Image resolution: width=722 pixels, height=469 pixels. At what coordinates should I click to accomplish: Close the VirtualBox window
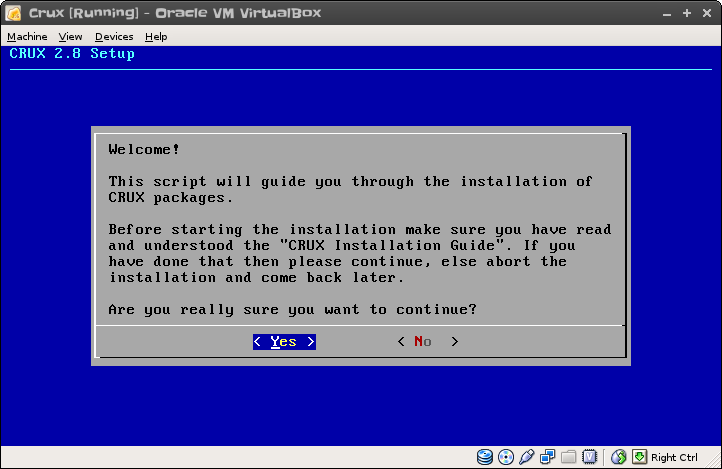707,13
